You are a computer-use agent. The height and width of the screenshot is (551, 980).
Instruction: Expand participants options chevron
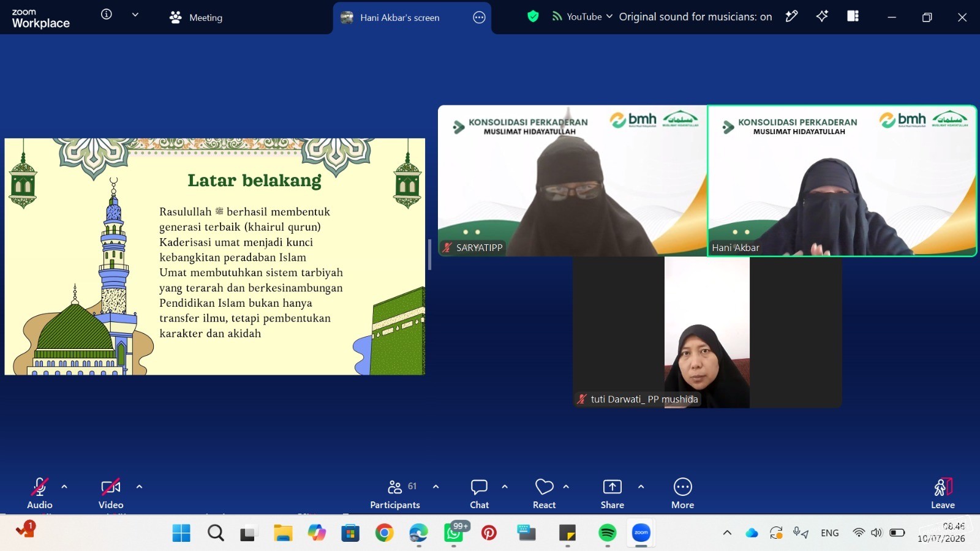coord(435,487)
